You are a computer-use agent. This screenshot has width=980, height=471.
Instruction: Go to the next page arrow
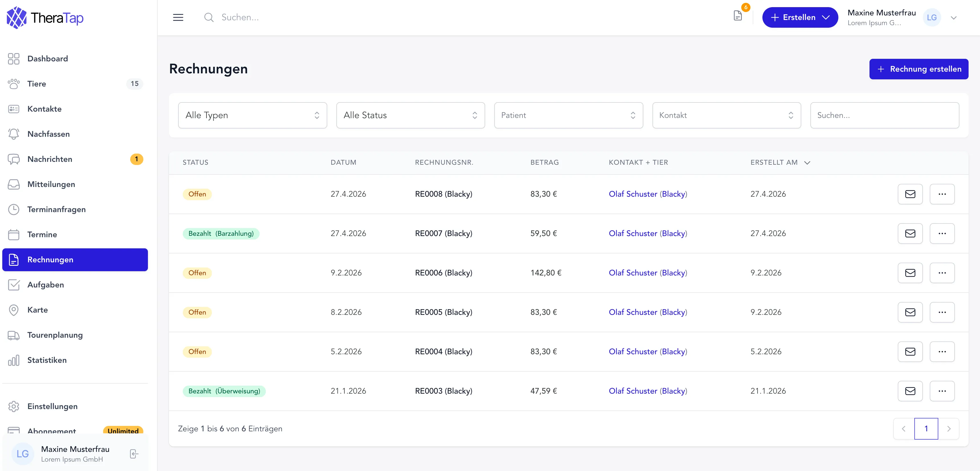[x=948, y=428]
